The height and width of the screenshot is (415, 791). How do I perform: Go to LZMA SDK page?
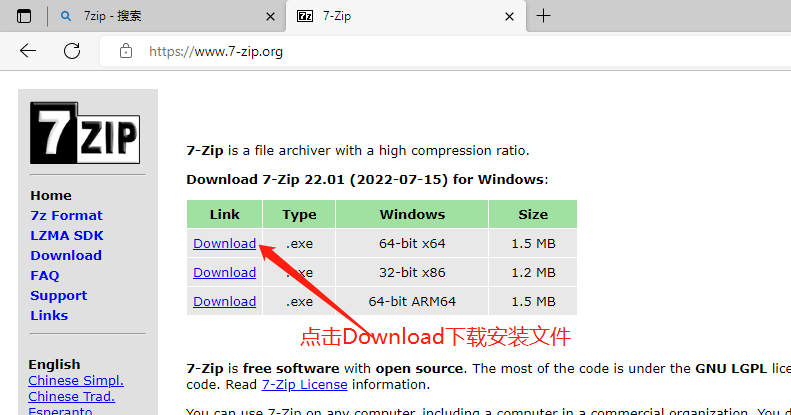point(66,236)
